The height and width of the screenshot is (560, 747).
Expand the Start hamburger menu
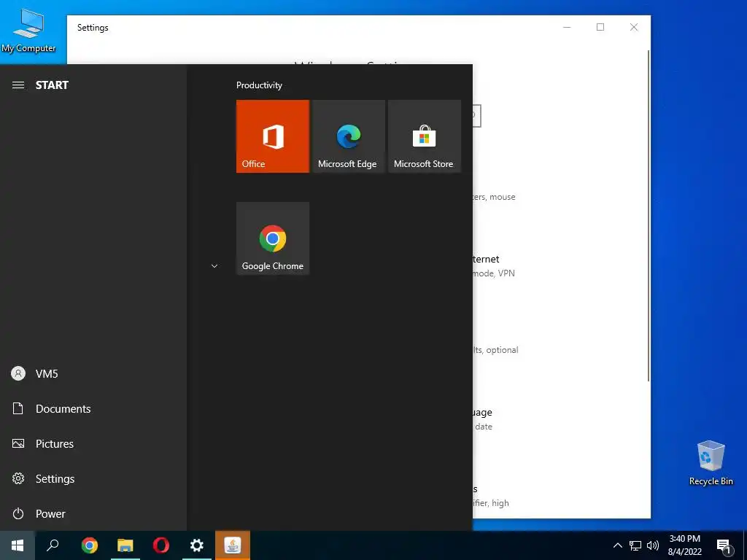(18, 85)
